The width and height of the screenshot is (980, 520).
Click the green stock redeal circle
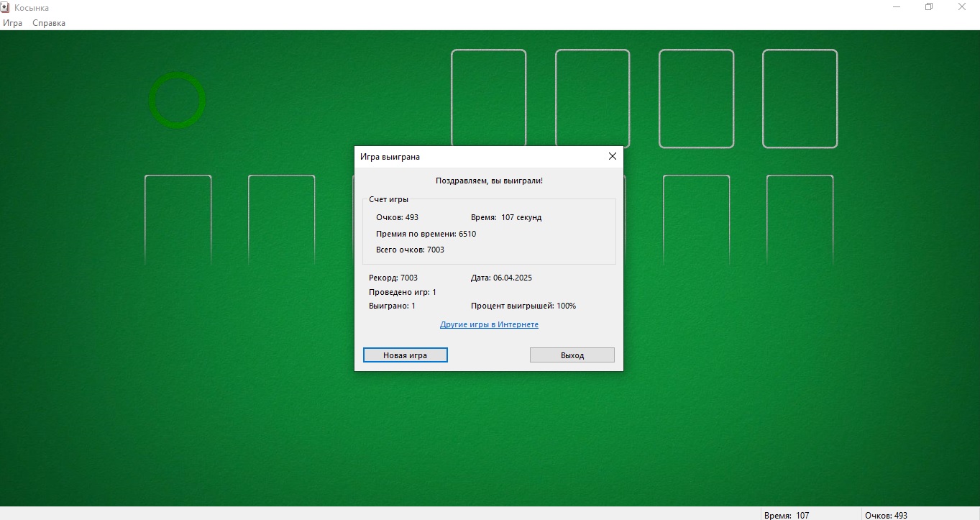point(177,101)
